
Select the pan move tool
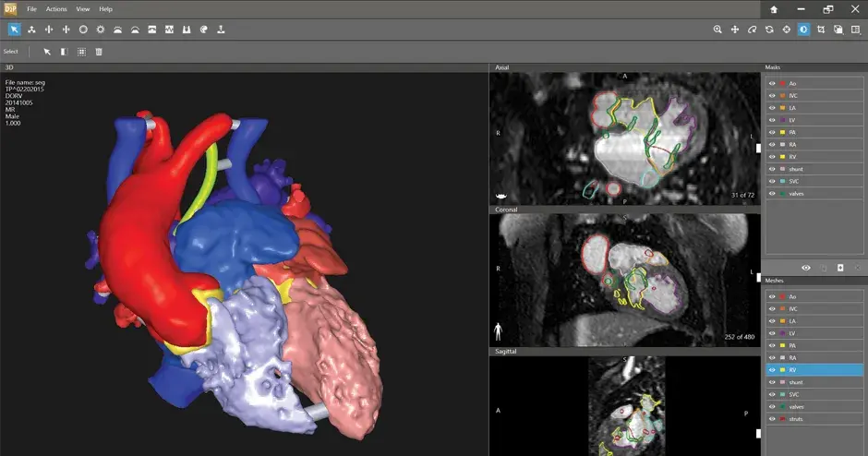click(x=735, y=30)
